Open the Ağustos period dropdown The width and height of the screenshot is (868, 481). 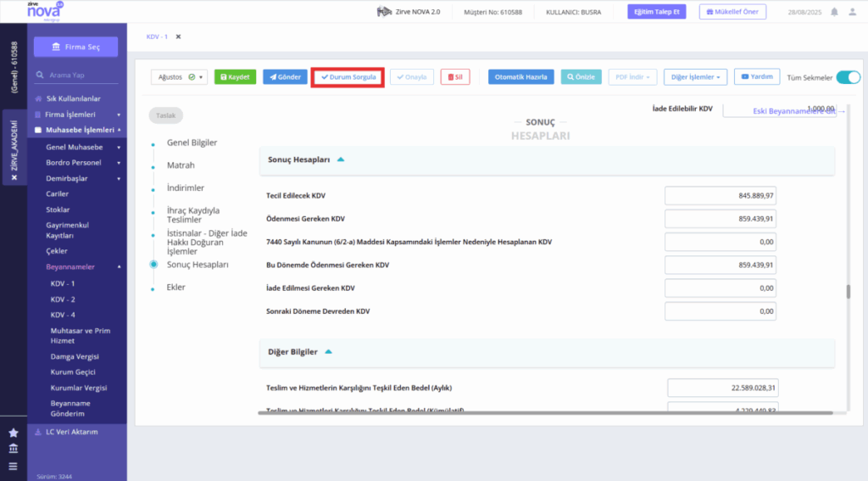(179, 77)
